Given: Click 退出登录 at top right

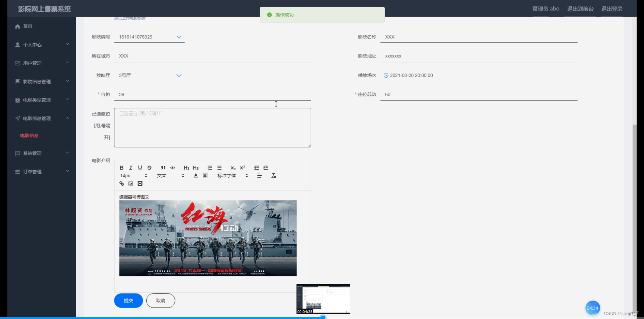Looking at the screenshot, I should (611, 9).
